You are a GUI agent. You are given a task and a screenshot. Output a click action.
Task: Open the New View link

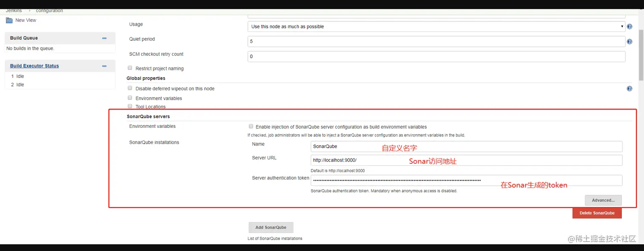[26, 20]
